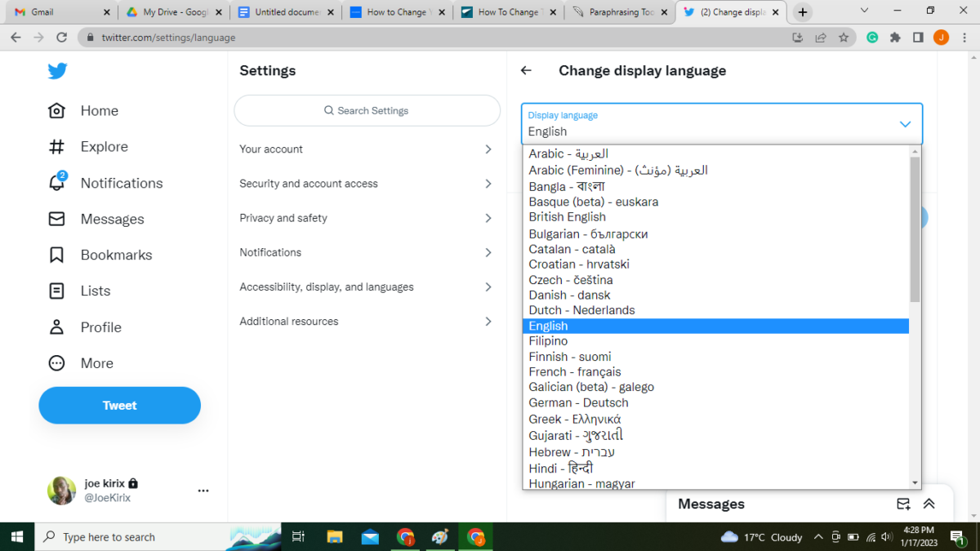
Task: Click the Twitter bird logo
Action: click(57, 71)
